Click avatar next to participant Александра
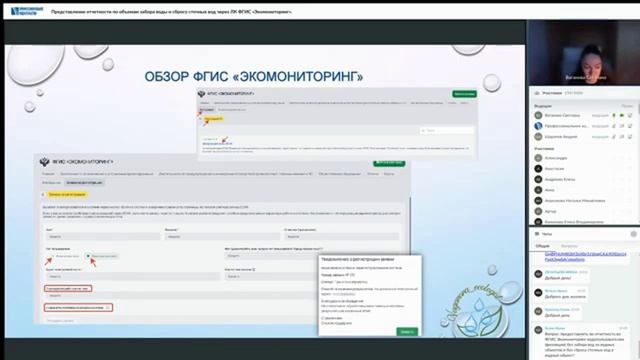The height and width of the screenshot is (360, 640). click(538, 158)
